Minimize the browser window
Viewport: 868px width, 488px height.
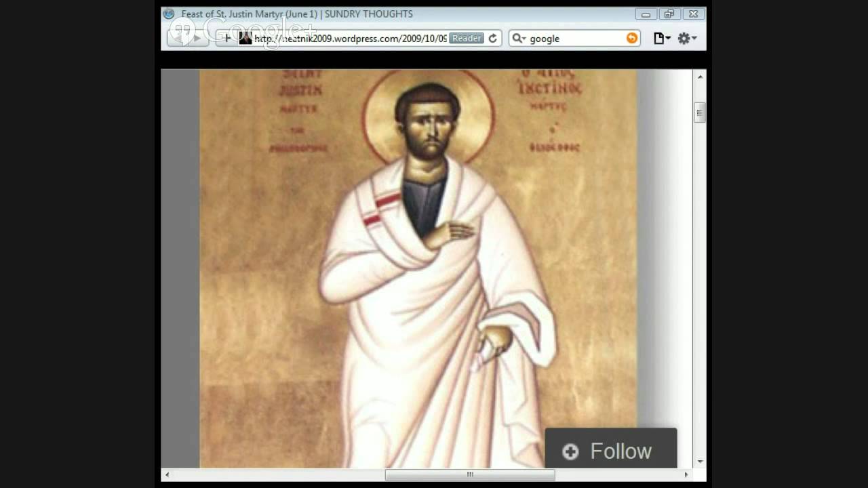[x=646, y=14]
